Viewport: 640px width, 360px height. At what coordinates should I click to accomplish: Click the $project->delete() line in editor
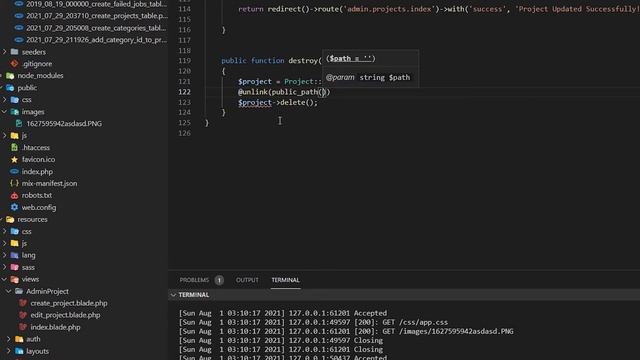pos(278,102)
